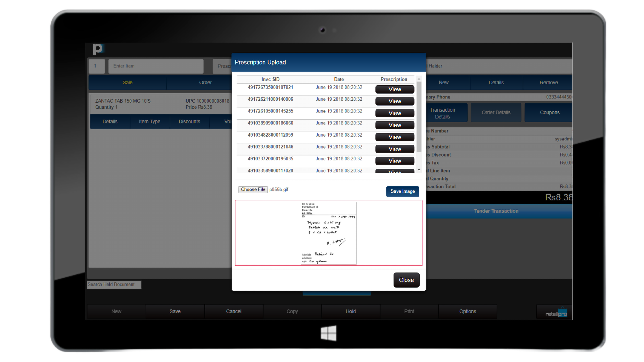This screenshot has height=362, width=644.
Task: Select the Sale tab
Action: pyautogui.click(x=127, y=83)
